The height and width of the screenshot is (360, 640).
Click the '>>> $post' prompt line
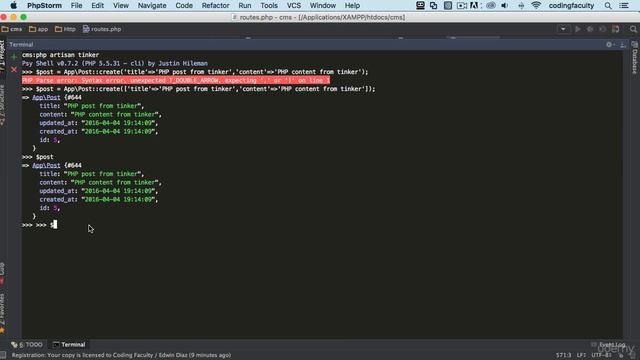coord(38,157)
